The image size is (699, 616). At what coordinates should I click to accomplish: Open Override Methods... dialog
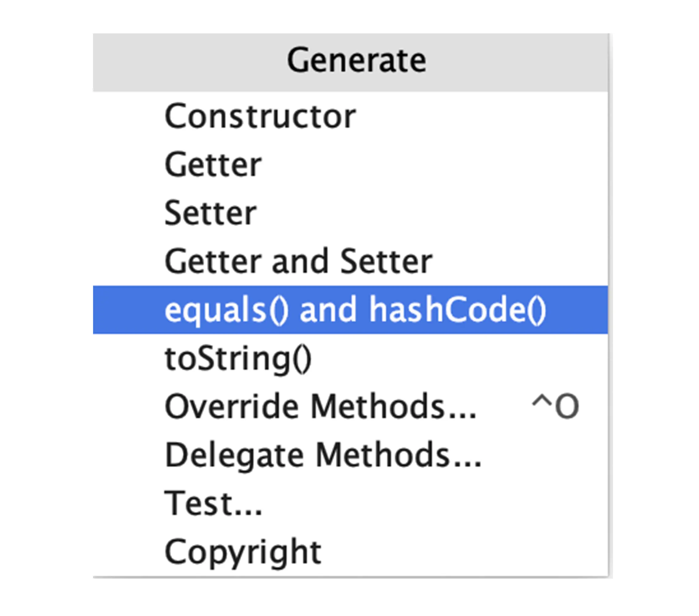tap(350, 406)
